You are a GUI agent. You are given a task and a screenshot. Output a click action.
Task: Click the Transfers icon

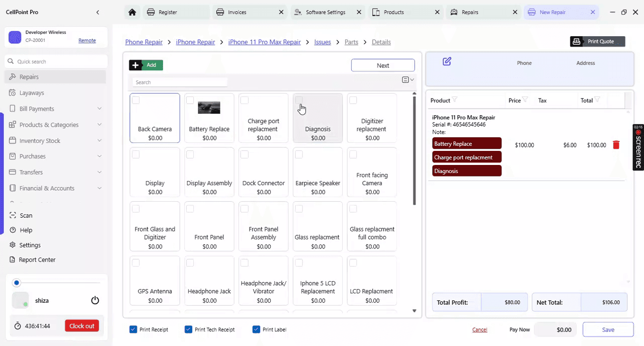13,172
